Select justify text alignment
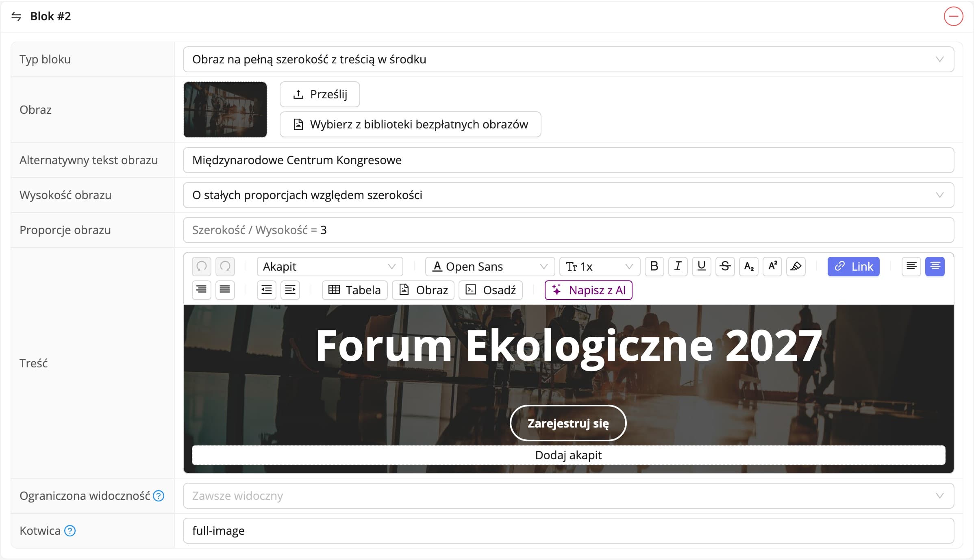Image resolution: width=974 pixels, height=560 pixels. 225,290
